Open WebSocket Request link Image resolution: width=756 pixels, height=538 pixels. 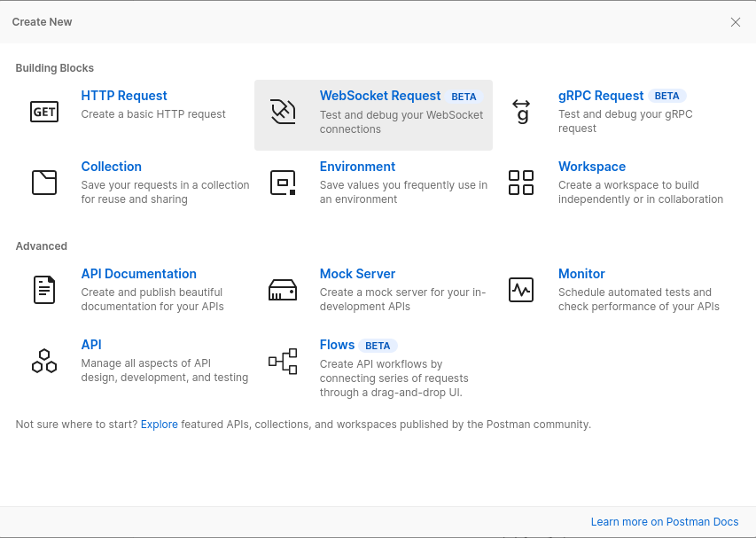tap(380, 96)
